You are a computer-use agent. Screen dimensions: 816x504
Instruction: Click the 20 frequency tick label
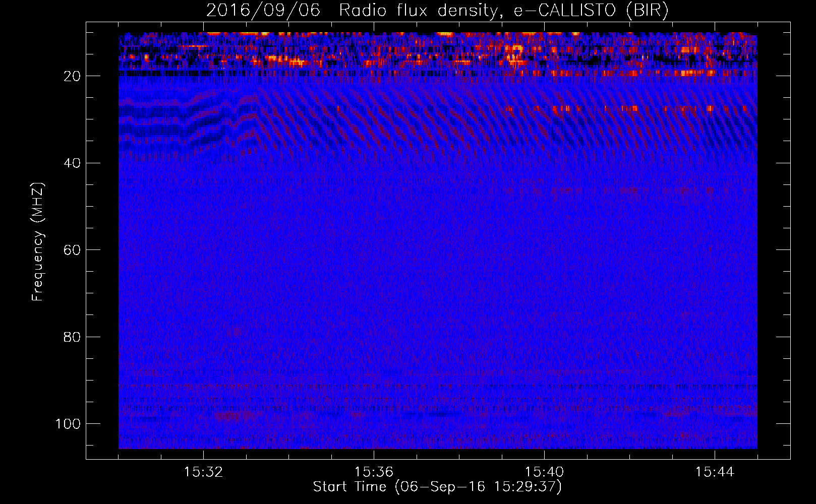tap(72, 76)
